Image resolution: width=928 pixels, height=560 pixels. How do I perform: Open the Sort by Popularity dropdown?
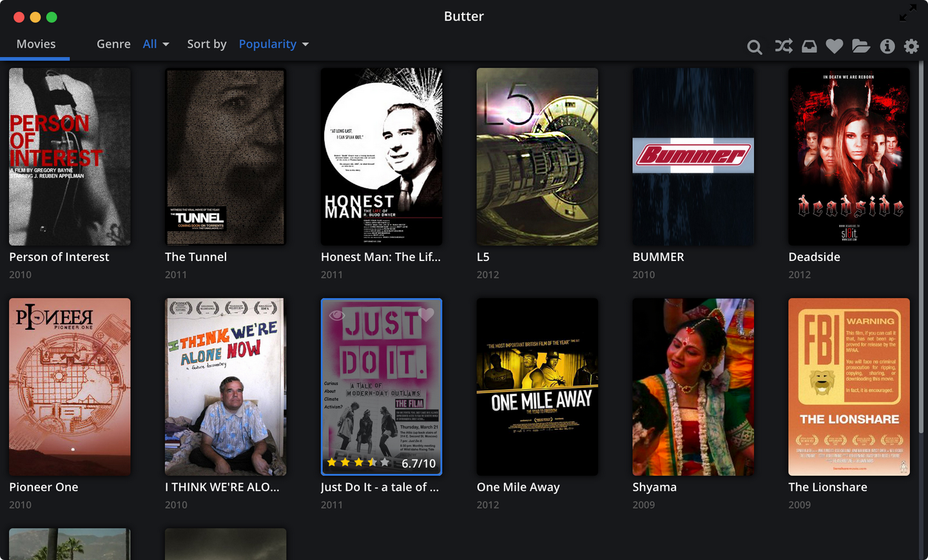click(273, 44)
